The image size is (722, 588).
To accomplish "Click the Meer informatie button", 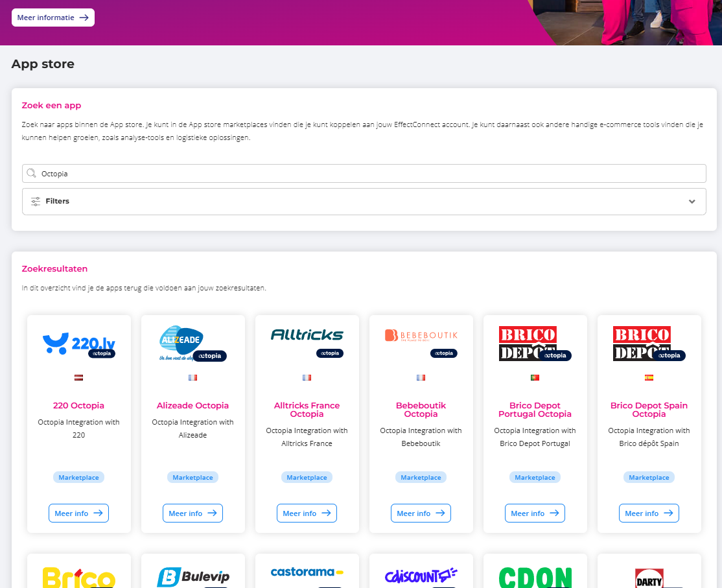I will click(53, 18).
